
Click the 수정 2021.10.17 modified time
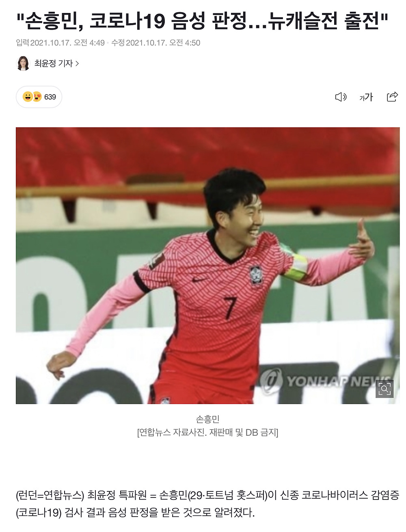(x=156, y=43)
